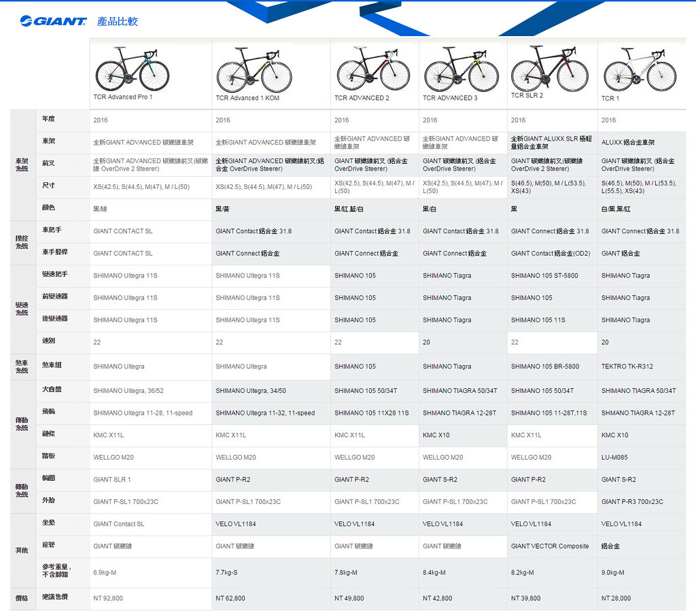Click the 速別 row label

click(x=48, y=341)
